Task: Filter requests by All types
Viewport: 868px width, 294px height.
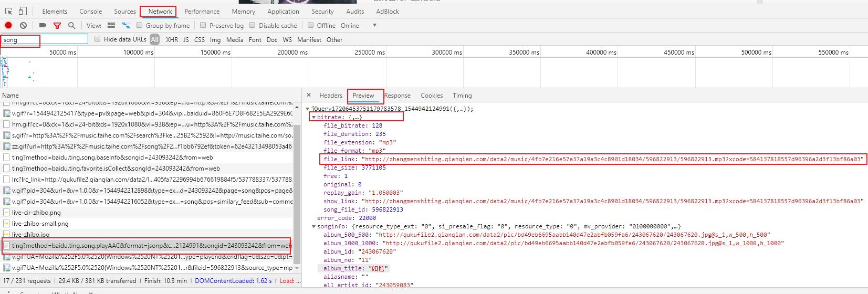Action: click(154, 39)
